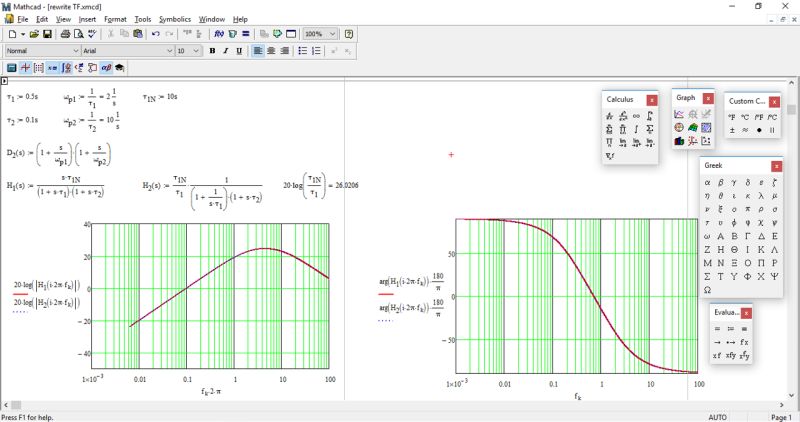Viewport: 800px width, 422px height.
Task: Run the spell check tool
Action: coord(92,34)
